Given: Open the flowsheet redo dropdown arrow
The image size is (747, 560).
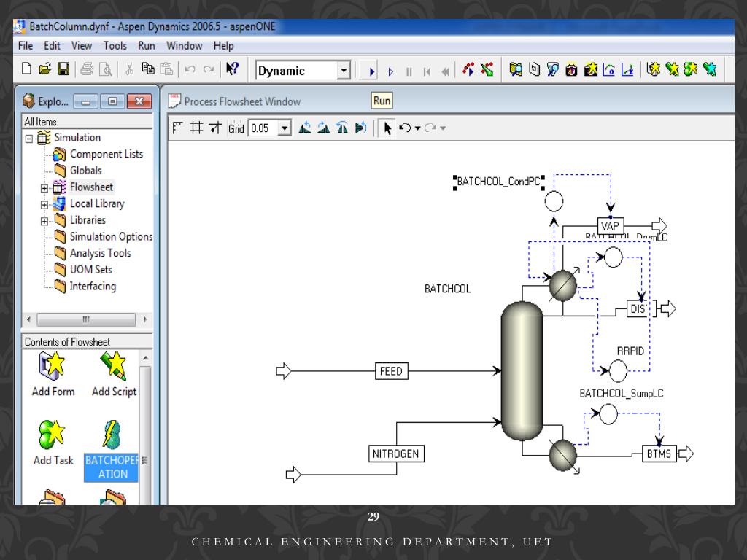Looking at the screenshot, I should click(443, 128).
